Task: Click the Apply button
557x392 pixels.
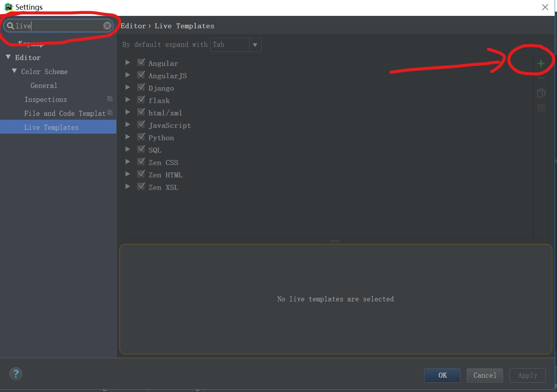Action: click(x=528, y=375)
